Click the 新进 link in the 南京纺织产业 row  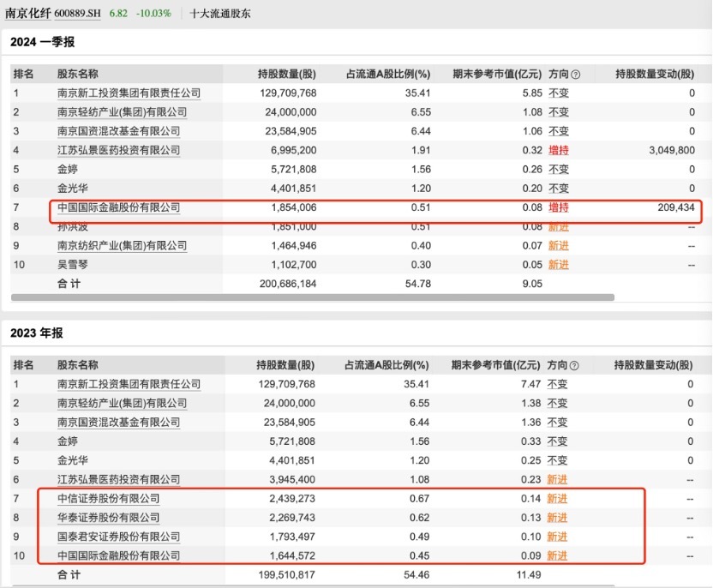click(559, 245)
